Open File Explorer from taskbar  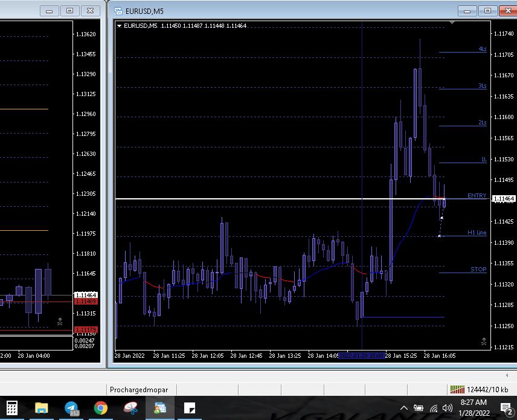(42, 408)
